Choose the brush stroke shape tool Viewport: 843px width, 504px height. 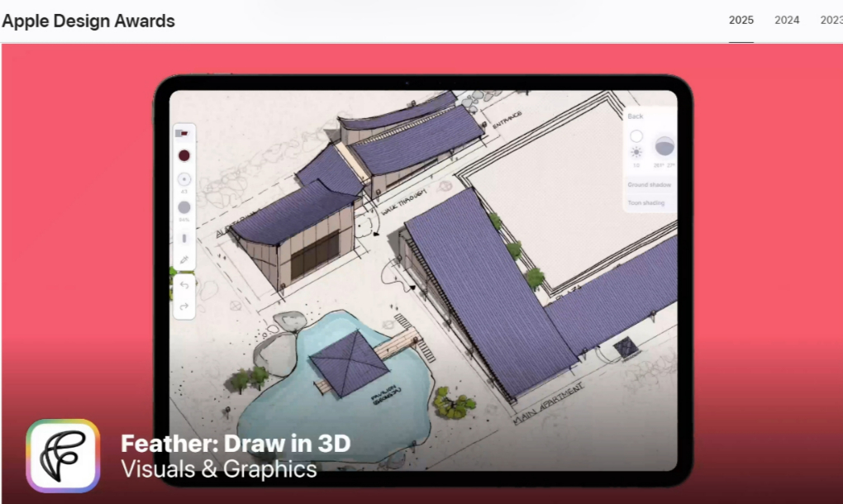tap(183, 238)
